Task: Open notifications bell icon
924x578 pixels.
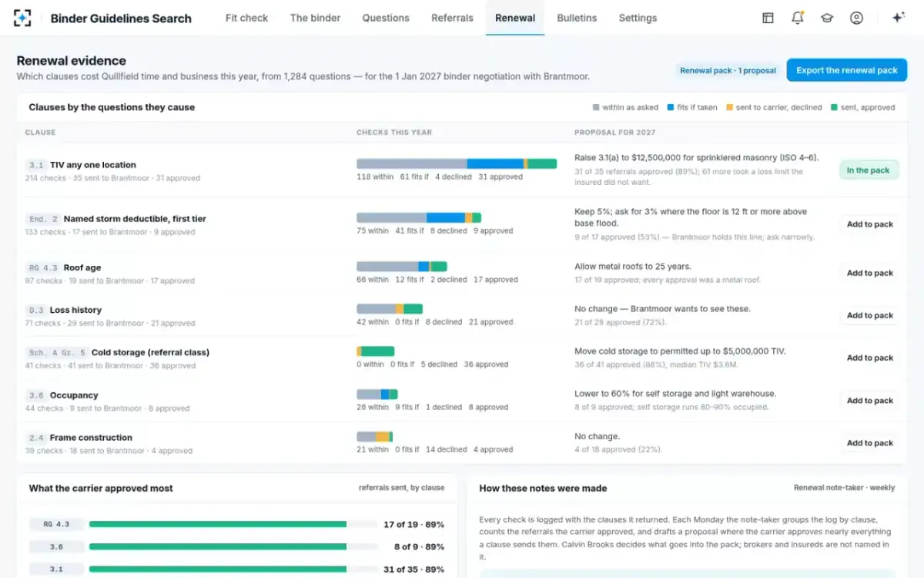Action: pyautogui.click(x=798, y=18)
